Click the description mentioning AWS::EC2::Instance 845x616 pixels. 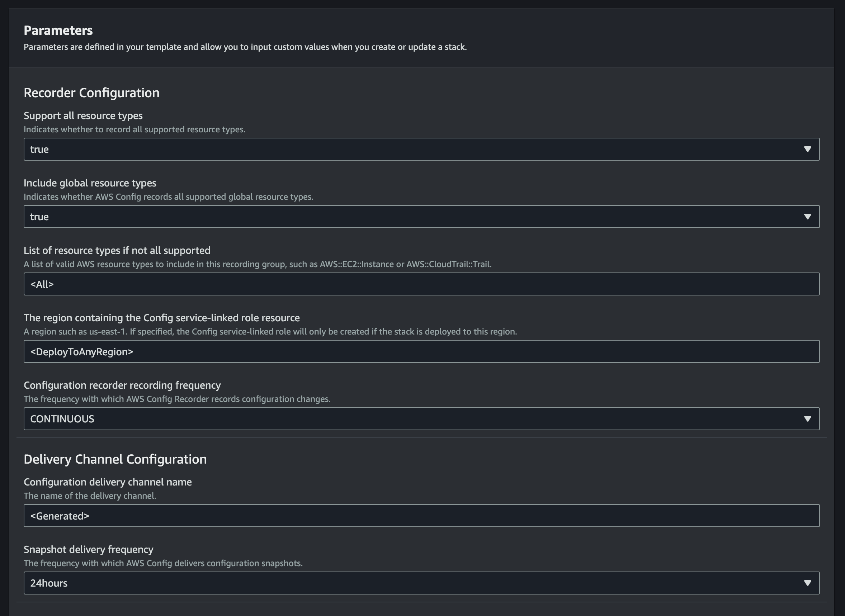click(x=258, y=264)
